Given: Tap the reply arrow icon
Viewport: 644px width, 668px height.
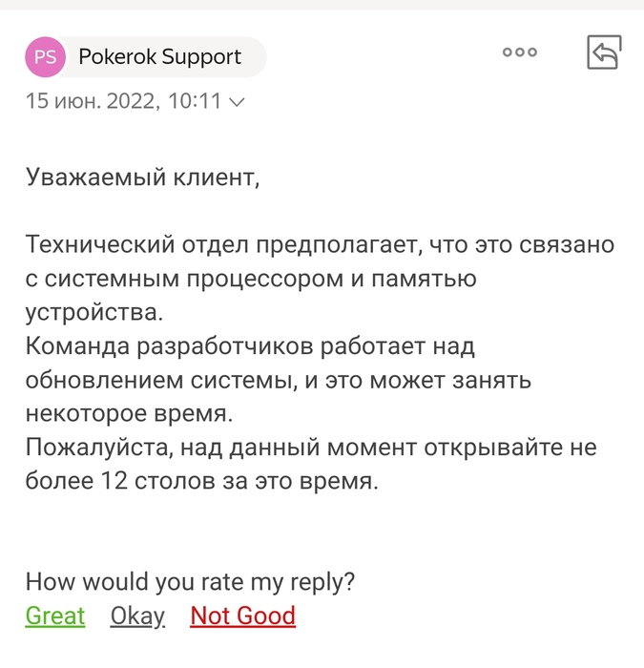Looking at the screenshot, I should pos(604,52).
